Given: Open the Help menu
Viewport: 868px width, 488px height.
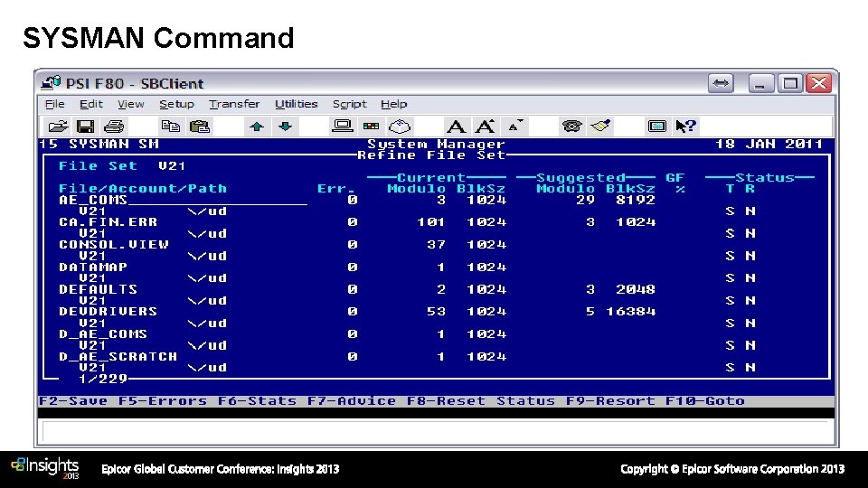Looking at the screenshot, I should [393, 104].
